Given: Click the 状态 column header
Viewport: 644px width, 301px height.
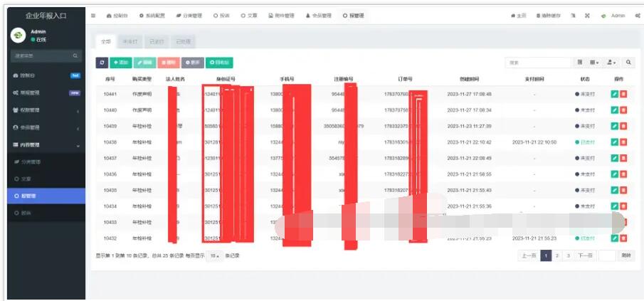Looking at the screenshot, I should 585,79.
